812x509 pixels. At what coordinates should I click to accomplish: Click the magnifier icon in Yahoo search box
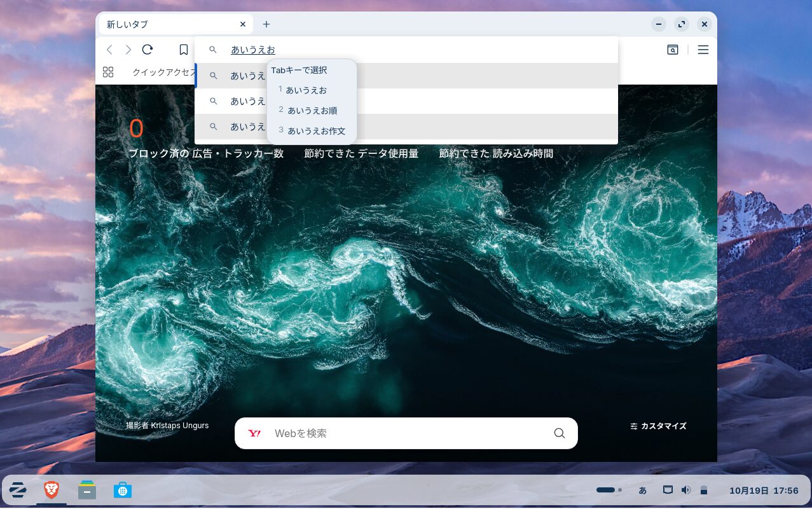point(559,433)
